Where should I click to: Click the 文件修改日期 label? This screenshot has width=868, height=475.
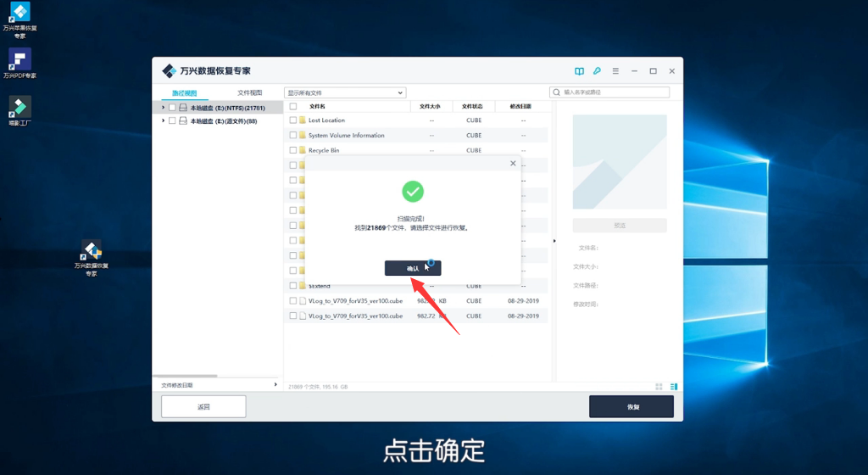[x=177, y=385]
